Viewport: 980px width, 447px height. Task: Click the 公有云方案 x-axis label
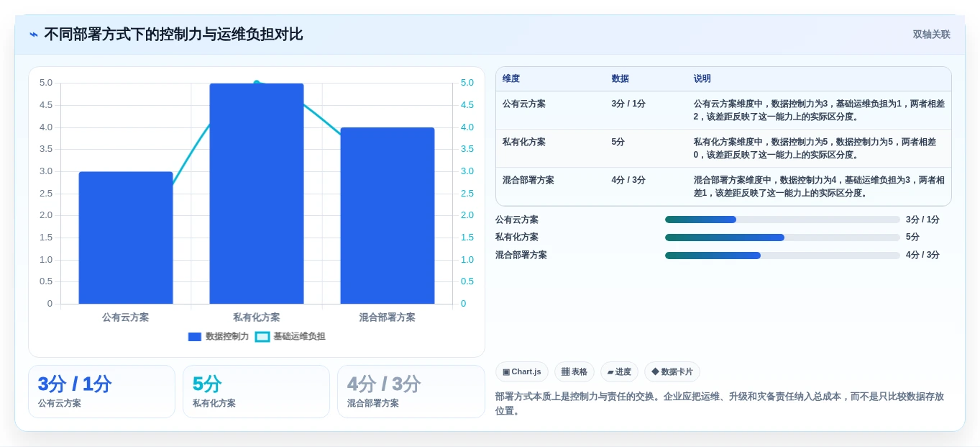click(x=126, y=317)
